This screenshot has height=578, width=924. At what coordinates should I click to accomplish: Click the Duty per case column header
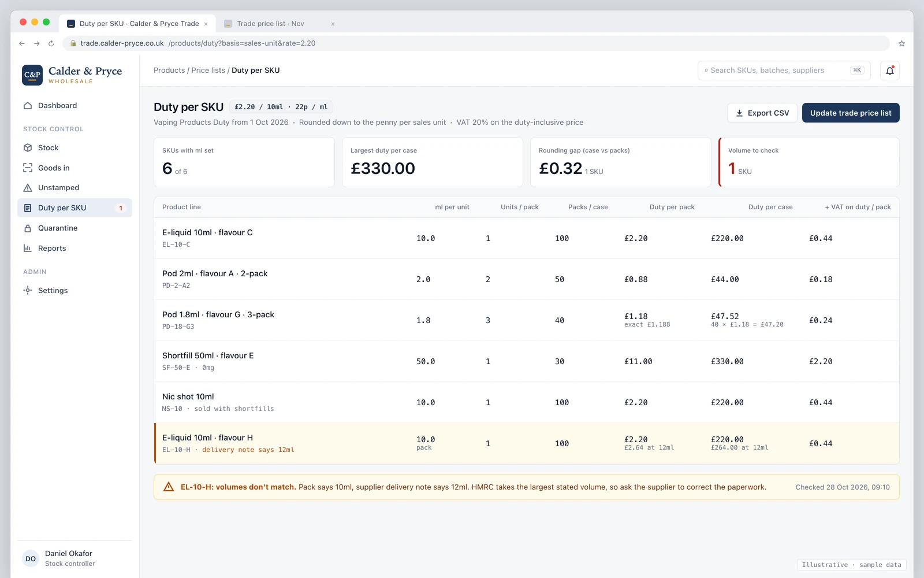[770, 207]
